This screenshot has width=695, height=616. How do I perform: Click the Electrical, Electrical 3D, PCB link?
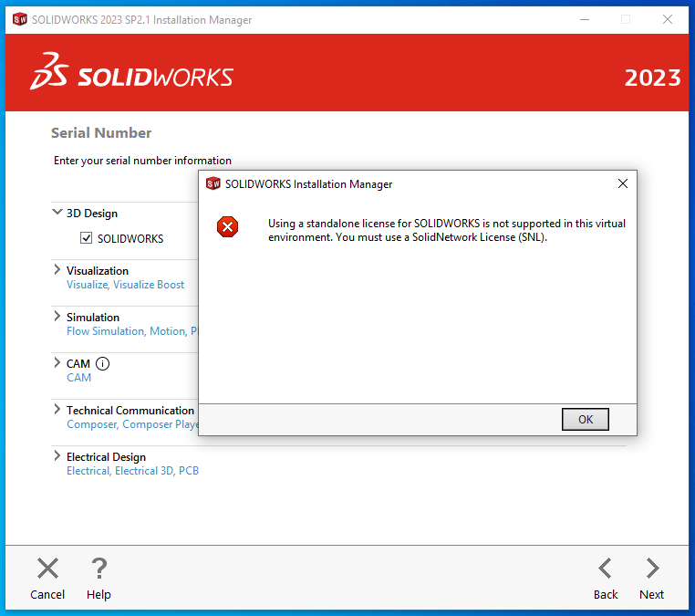132,471
